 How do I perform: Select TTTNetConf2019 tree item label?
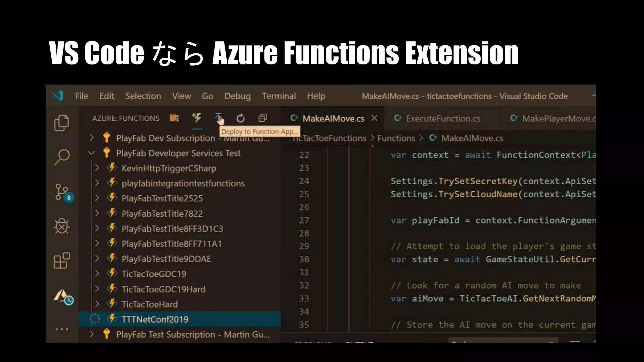pos(155,319)
